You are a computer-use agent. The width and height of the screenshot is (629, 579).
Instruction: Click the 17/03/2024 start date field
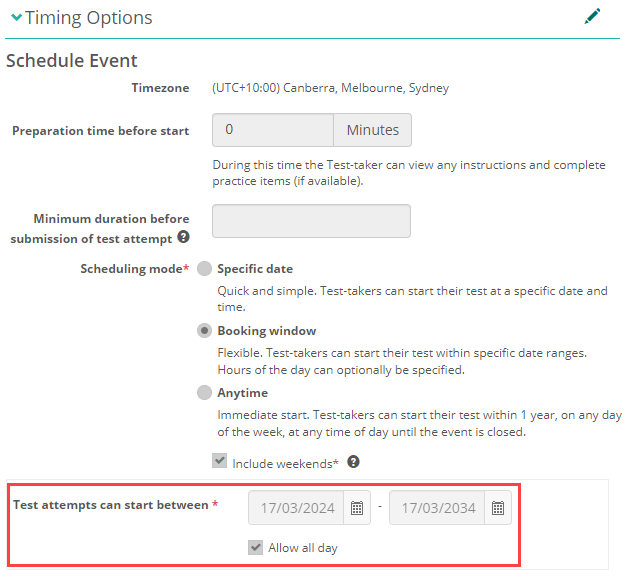pos(296,508)
